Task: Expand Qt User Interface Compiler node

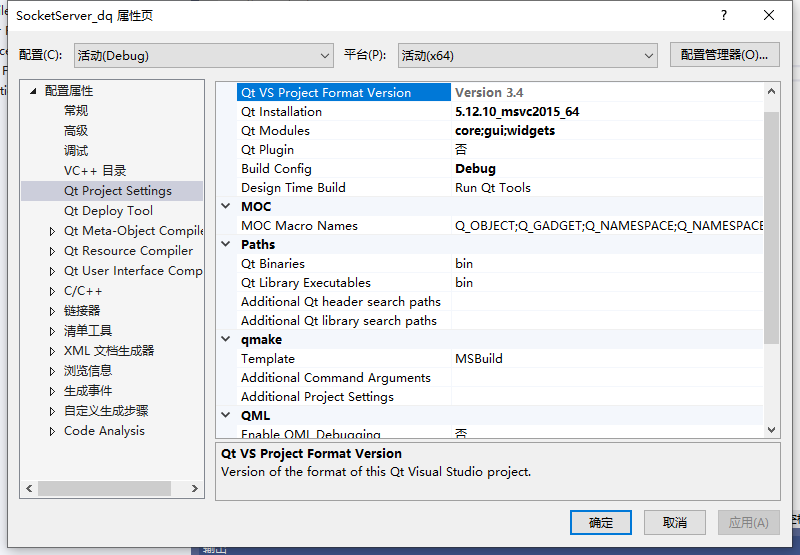Action: pos(52,271)
